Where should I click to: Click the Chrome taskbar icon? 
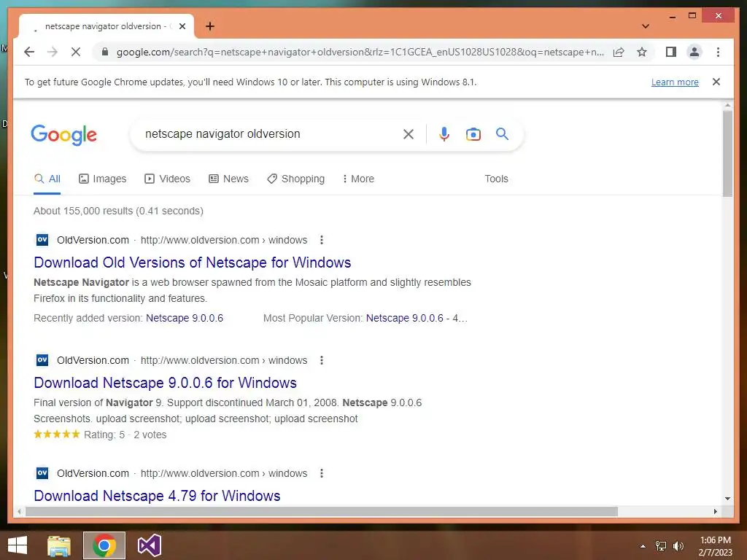pyautogui.click(x=104, y=545)
